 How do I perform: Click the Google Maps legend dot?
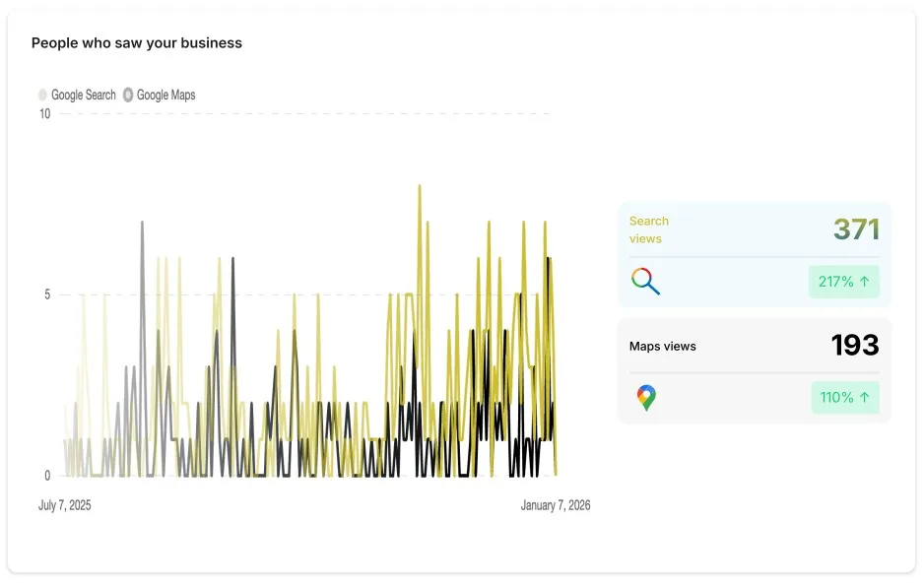(128, 96)
